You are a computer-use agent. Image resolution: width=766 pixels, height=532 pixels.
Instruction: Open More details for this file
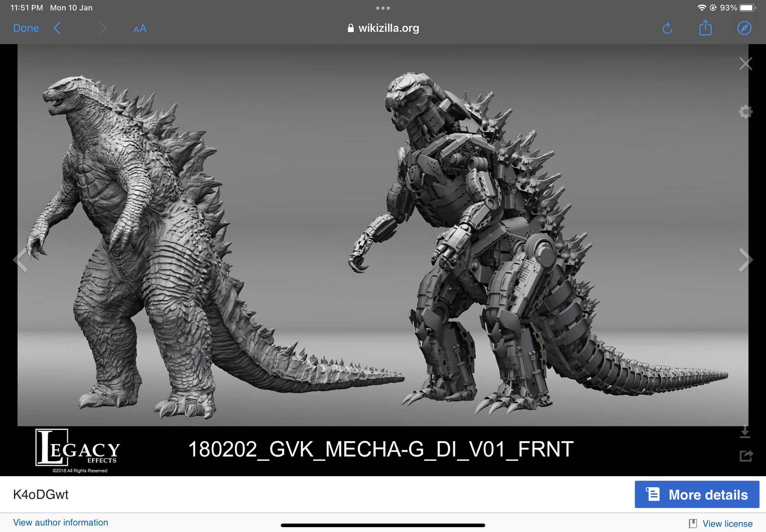pyautogui.click(x=697, y=495)
